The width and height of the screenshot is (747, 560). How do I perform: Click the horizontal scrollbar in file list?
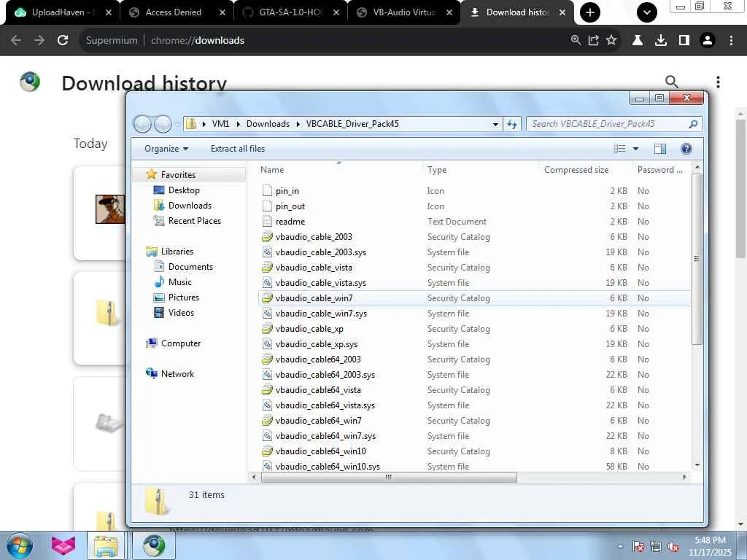coord(389,477)
